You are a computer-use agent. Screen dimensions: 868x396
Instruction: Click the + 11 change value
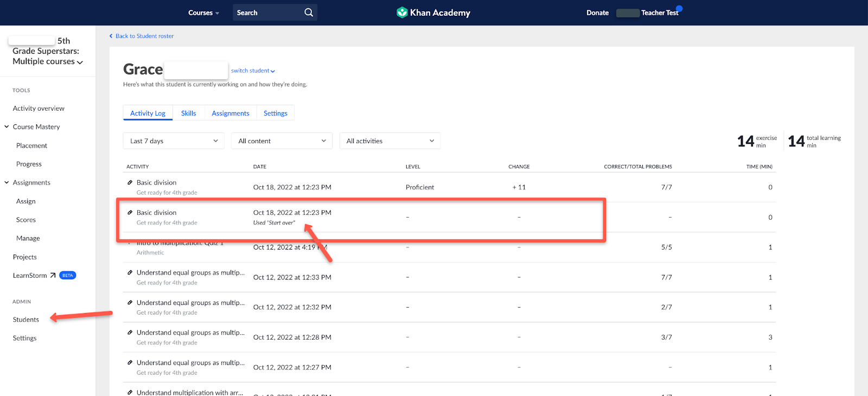tap(519, 187)
